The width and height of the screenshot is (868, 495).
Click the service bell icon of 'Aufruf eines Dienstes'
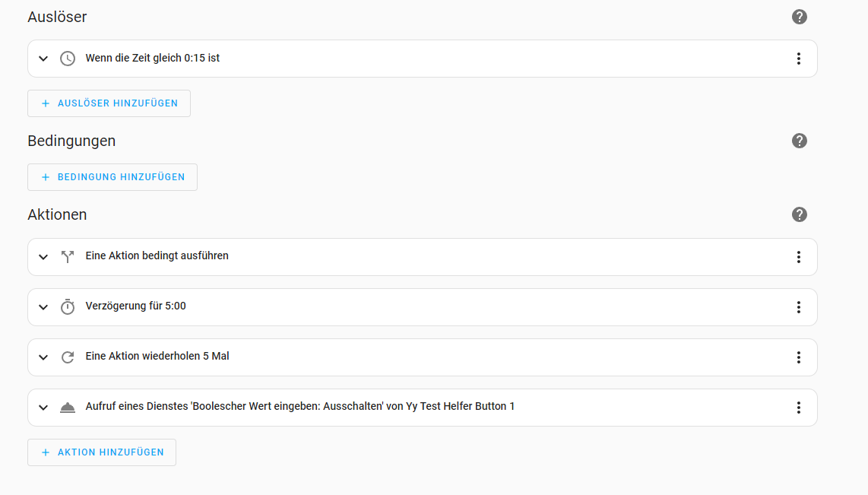click(x=68, y=408)
